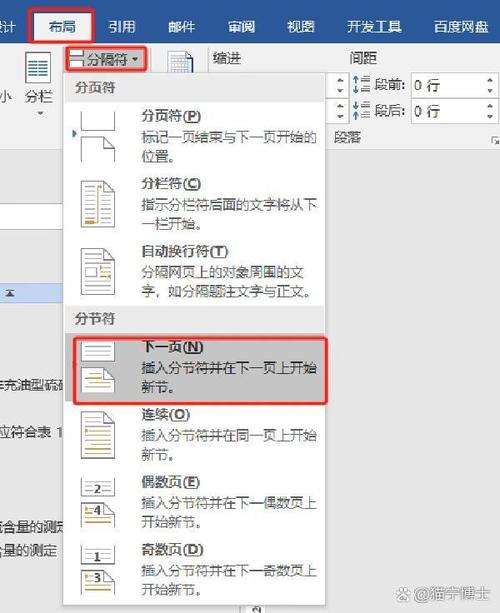
Task: Click the 缩进 indent group label
Action: tap(227, 58)
